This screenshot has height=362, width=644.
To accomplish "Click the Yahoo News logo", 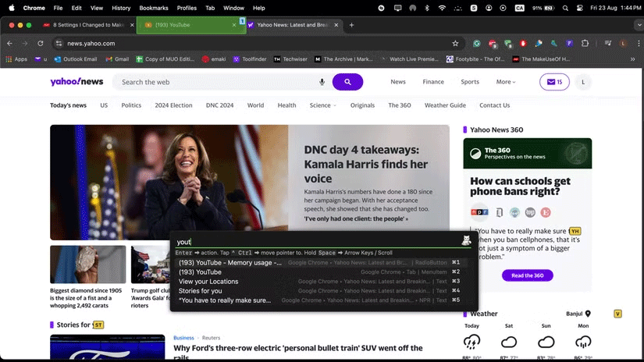I will click(76, 82).
